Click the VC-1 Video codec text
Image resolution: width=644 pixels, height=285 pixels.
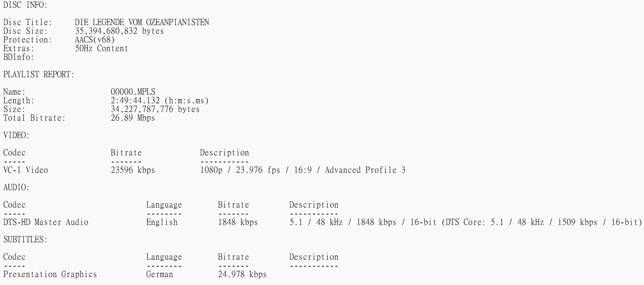[x=26, y=170]
